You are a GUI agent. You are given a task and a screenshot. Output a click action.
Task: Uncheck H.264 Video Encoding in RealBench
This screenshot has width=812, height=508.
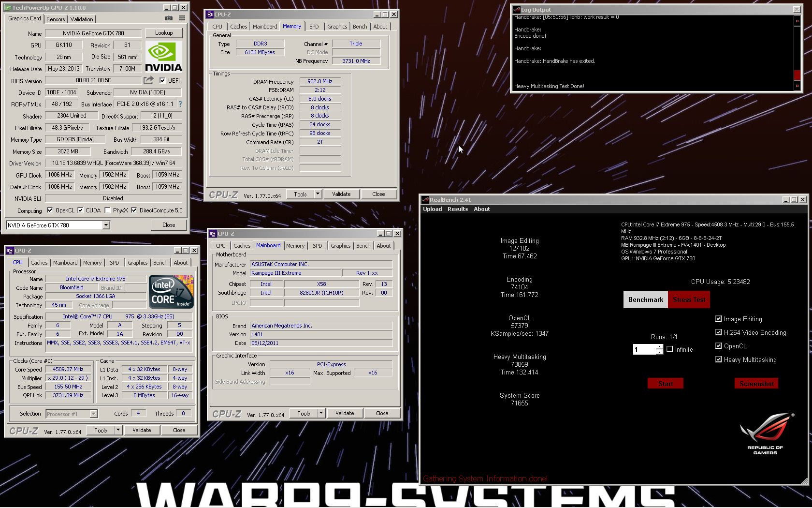click(718, 332)
